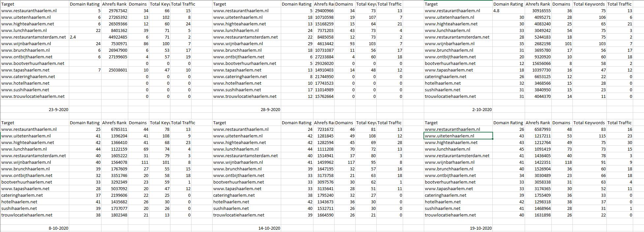Click uitetenhaarlem rank value 4095271
The image size is (644, 232).
pos(538,17)
